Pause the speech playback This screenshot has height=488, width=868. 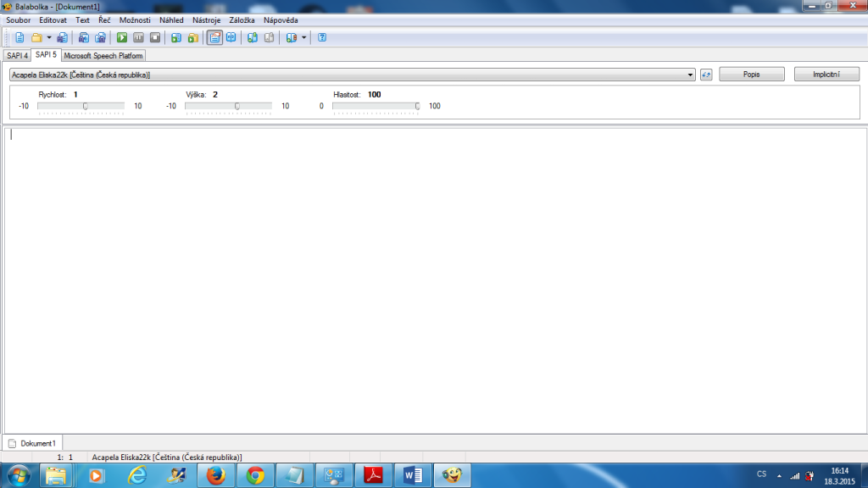136,37
